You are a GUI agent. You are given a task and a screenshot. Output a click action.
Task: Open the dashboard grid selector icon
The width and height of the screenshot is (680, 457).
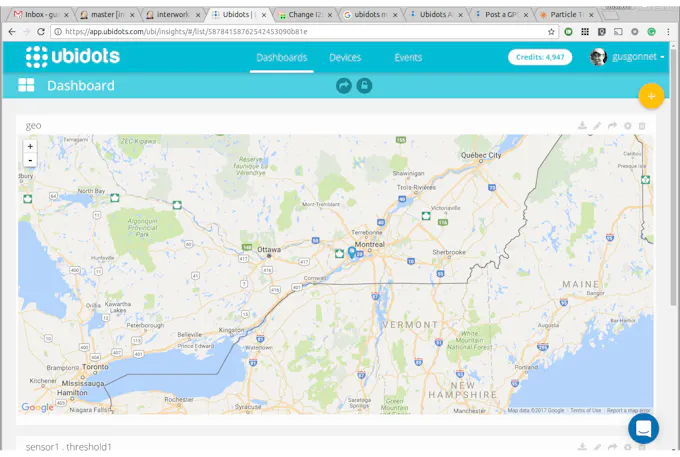pyautogui.click(x=26, y=85)
